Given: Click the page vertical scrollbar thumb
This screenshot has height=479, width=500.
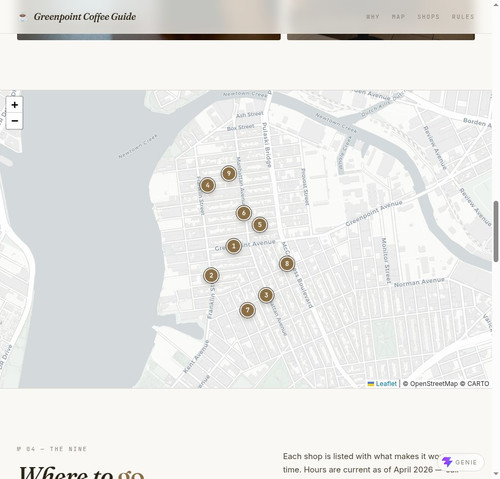Looking at the screenshot, I should 496,231.
